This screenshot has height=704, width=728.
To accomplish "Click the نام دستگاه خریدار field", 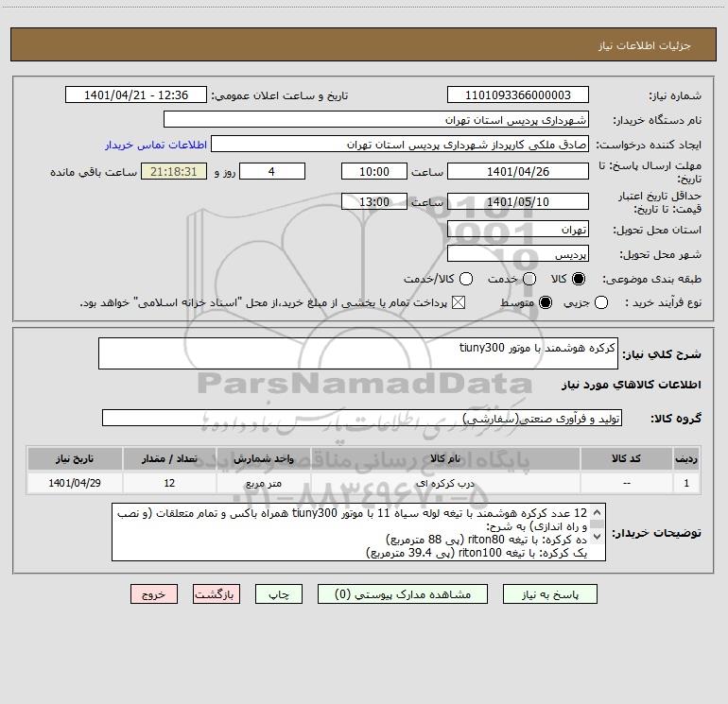I will pyautogui.click(x=376, y=119).
